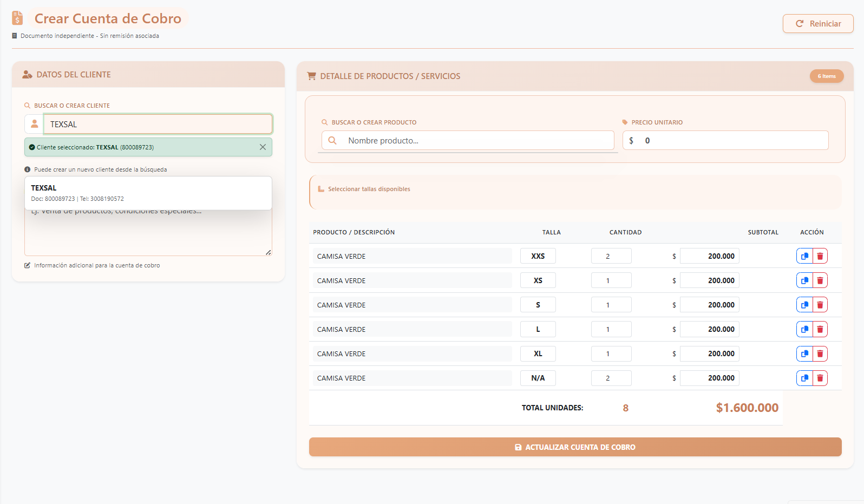
Task: Click the 200.000 price of size L row
Action: [710, 329]
